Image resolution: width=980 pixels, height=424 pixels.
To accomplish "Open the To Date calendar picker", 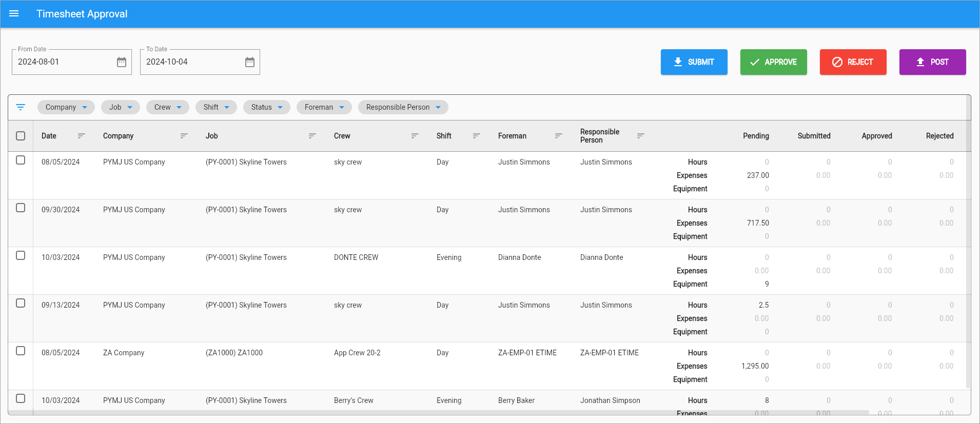I will [x=250, y=62].
